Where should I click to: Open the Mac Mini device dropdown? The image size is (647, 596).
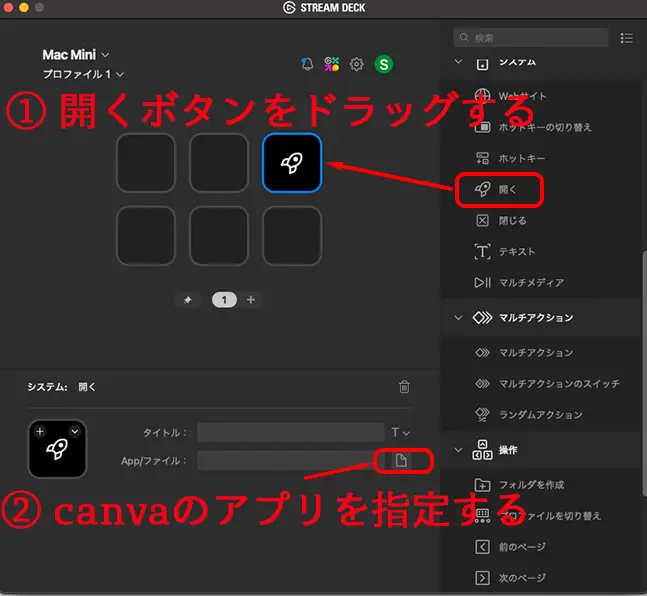click(76, 54)
